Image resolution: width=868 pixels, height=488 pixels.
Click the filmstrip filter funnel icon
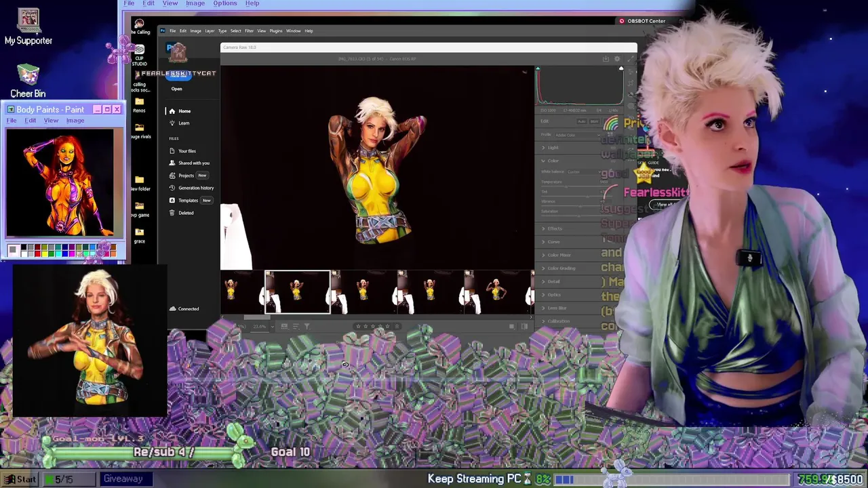point(307,327)
